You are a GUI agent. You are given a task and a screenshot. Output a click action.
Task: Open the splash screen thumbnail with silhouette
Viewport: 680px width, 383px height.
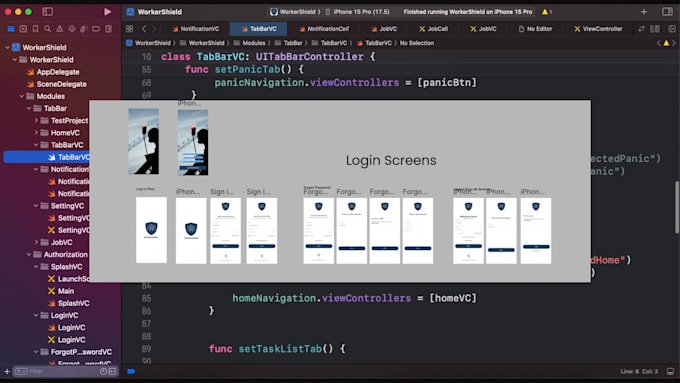(144, 141)
